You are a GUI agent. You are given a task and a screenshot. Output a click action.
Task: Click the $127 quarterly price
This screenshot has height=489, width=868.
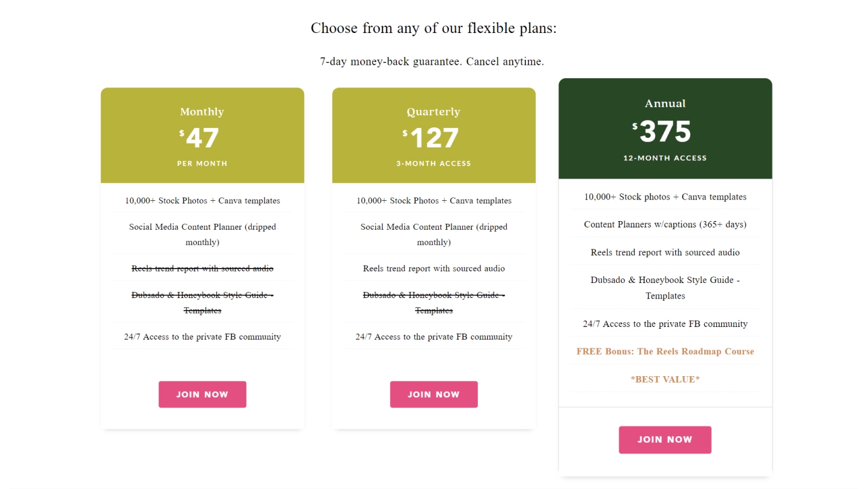pos(432,138)
